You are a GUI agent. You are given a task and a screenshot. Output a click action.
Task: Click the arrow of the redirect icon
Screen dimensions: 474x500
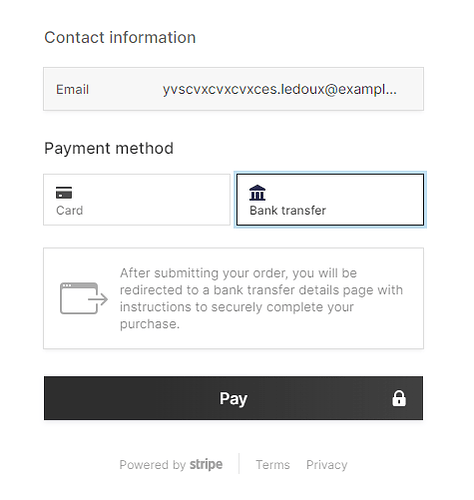point(98,299)
